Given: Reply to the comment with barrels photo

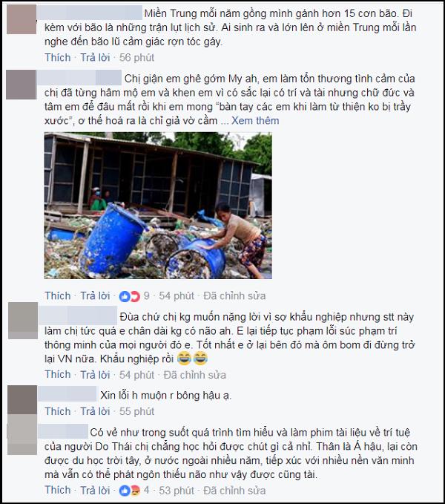Looking at the screenshot, I should [95, 295].
